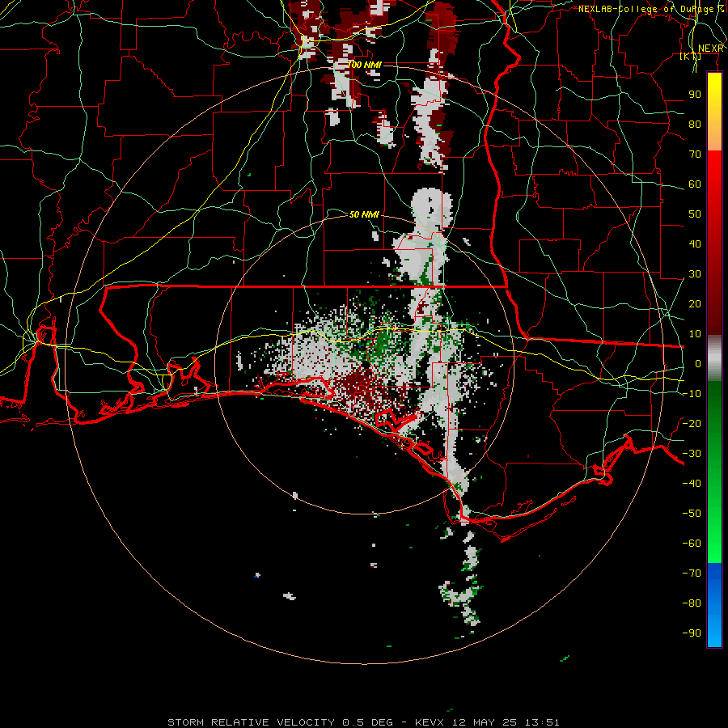Click the 40 value on velocity scale
728x728 pixels.
tap(695, 243)
